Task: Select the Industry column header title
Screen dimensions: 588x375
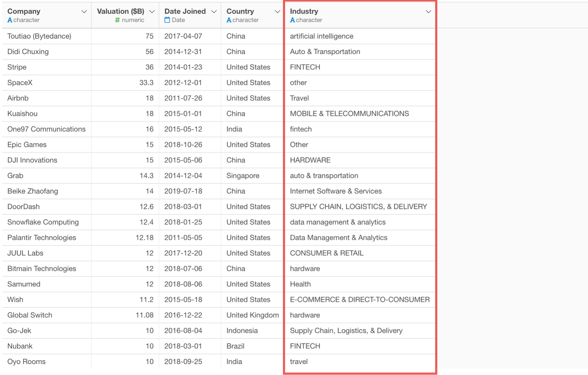Action: (304, 11)
